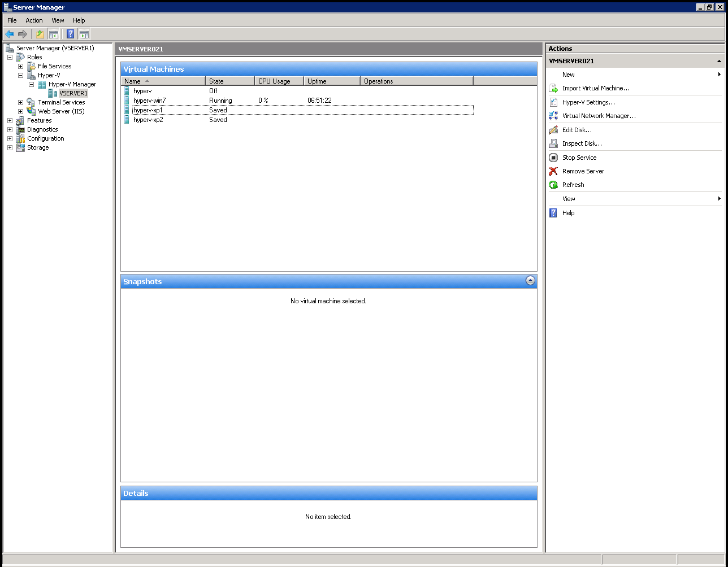Click the Hyper-V Settings icon
Screen dimensions: 728x567
tap(553, 102)
